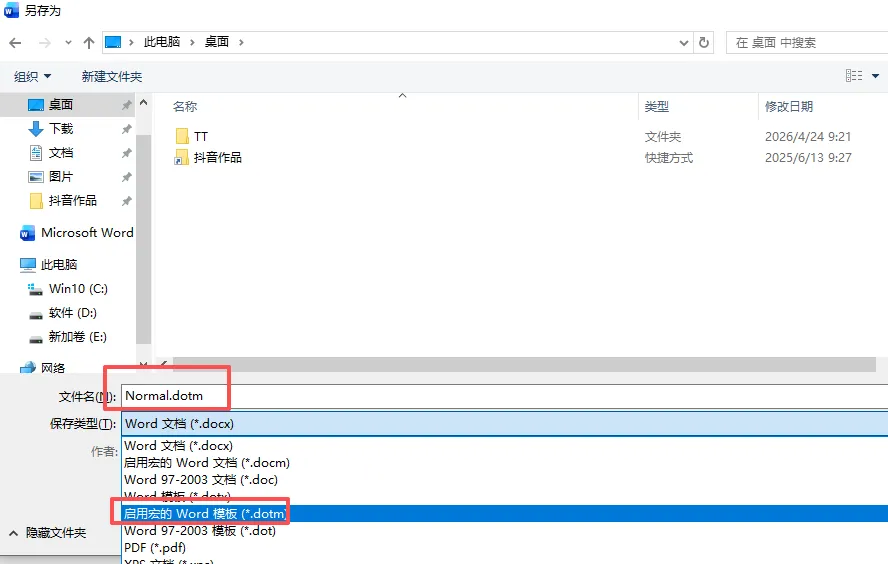Select 此电脑 in the address breadcrumb
Image resolution: width=888 pixels, height=564 pixels.
(162, 42)
